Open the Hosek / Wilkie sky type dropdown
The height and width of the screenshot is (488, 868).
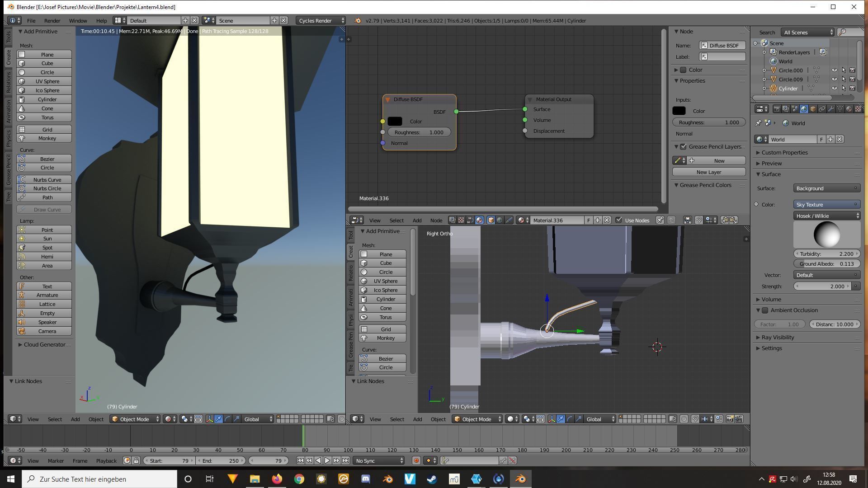[x=826, y=216]
